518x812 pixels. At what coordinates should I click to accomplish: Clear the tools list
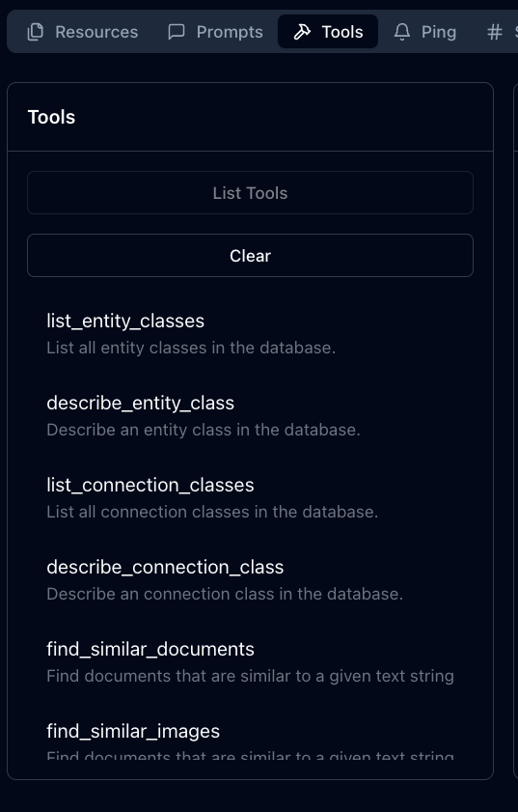pos(250,255)
